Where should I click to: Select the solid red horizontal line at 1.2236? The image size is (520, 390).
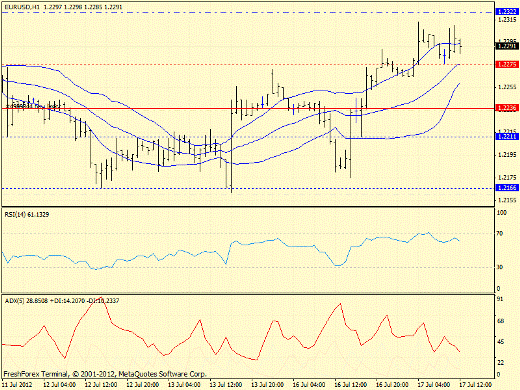click(x=248, y=108)
